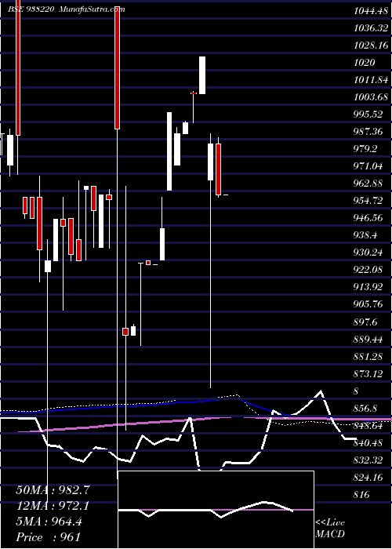The image size is (392, 549).
Task: Click the 816 axis label
Action: (362, 495)
